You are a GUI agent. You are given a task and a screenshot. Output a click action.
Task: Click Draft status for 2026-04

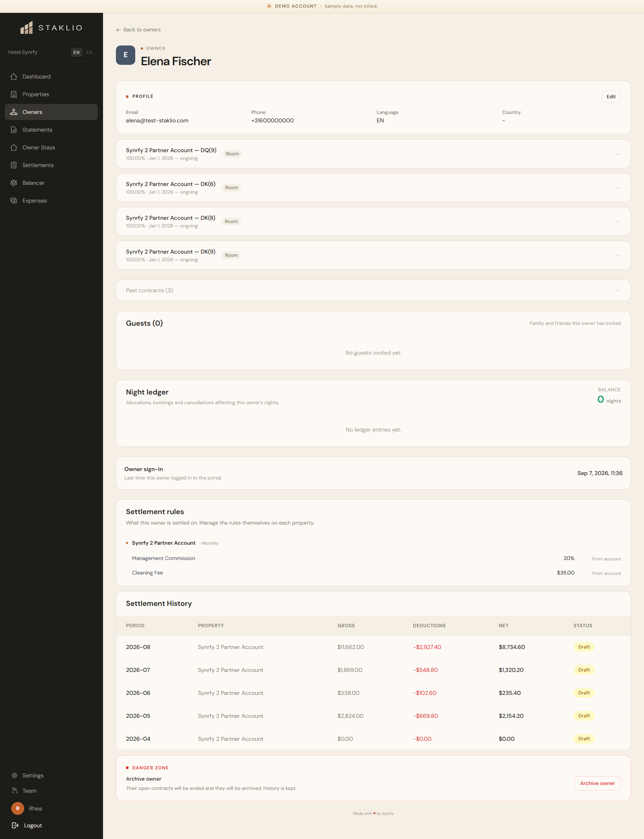[x=584, y=739]
